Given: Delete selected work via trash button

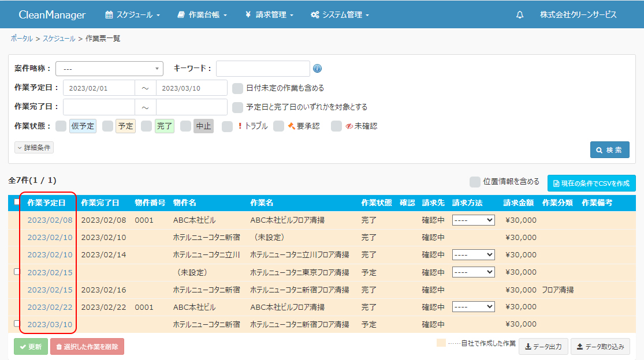Looking at the screenshot, I should (x=87, y=346).
